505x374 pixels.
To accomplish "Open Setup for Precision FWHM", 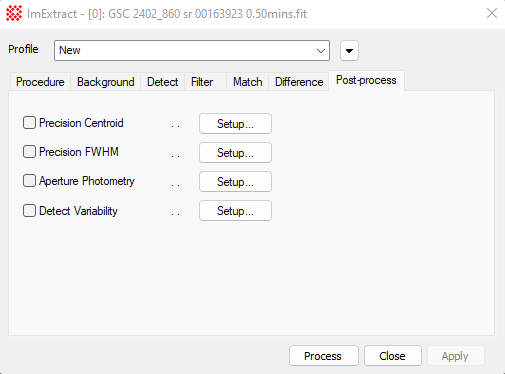I will click(235, 153).
